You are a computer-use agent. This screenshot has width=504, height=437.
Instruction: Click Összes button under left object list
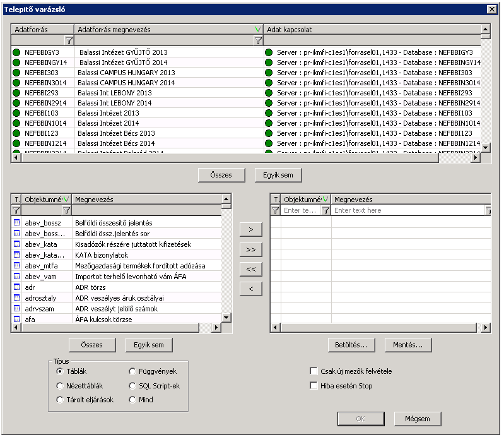tap(92, 345)
